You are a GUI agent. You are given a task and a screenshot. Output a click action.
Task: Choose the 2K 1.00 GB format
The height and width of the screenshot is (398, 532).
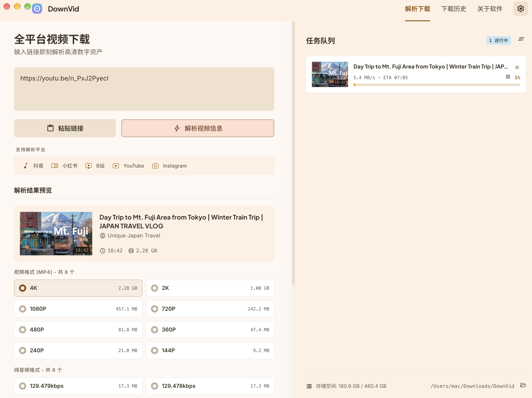[x=210, y=288]
